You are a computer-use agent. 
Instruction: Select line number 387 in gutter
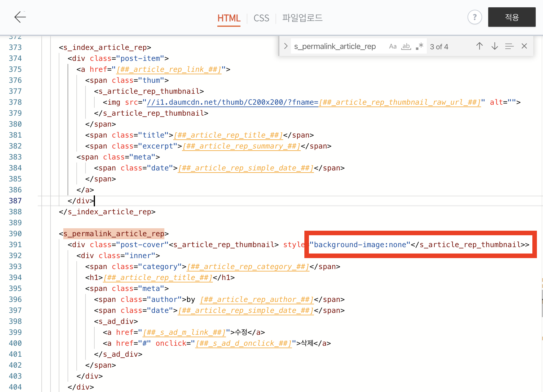point(15,201)
